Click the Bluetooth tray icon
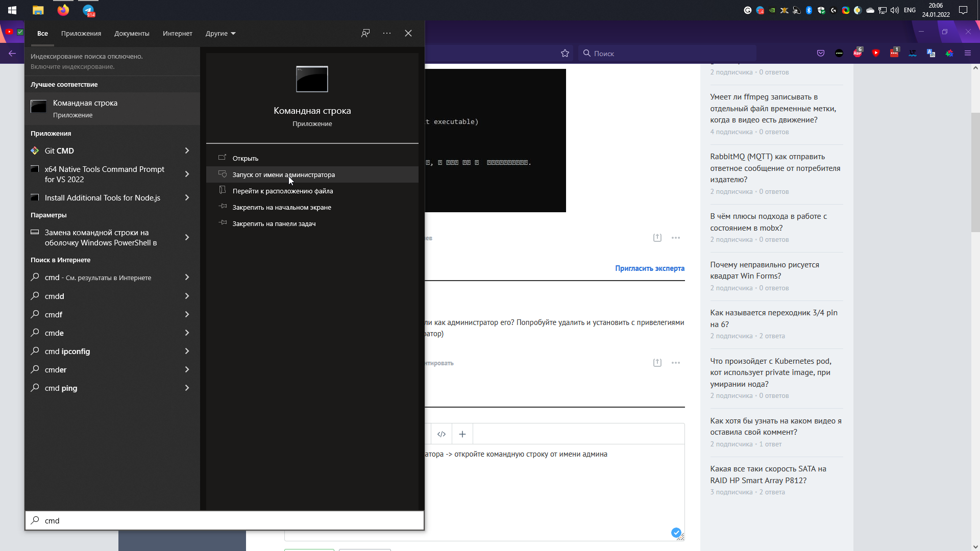The height and width of the screenshot is (551, 980). (809, 10)
